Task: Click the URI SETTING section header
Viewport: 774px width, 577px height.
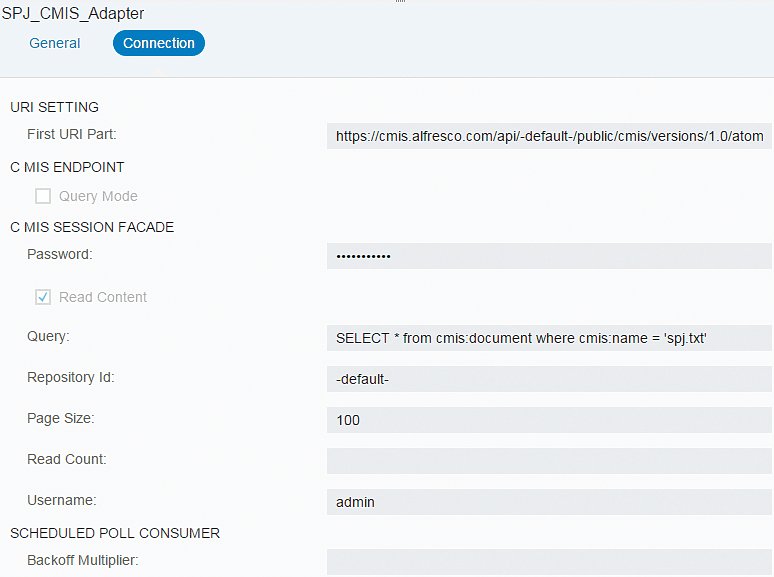Action: tap(54, 107)
